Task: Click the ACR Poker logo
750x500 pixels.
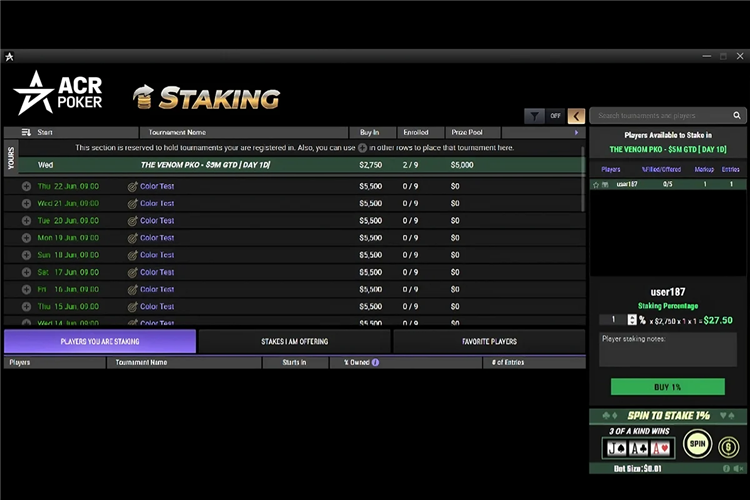Action: coord(58,93)
